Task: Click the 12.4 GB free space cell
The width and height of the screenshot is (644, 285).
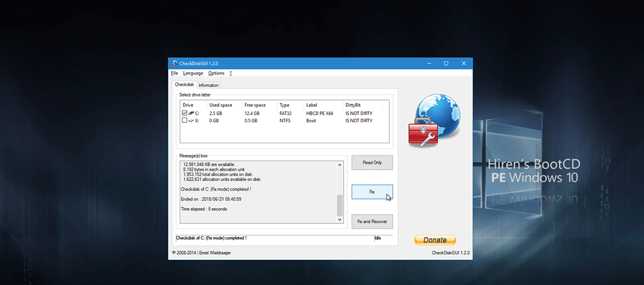Action: coord(252,113)
